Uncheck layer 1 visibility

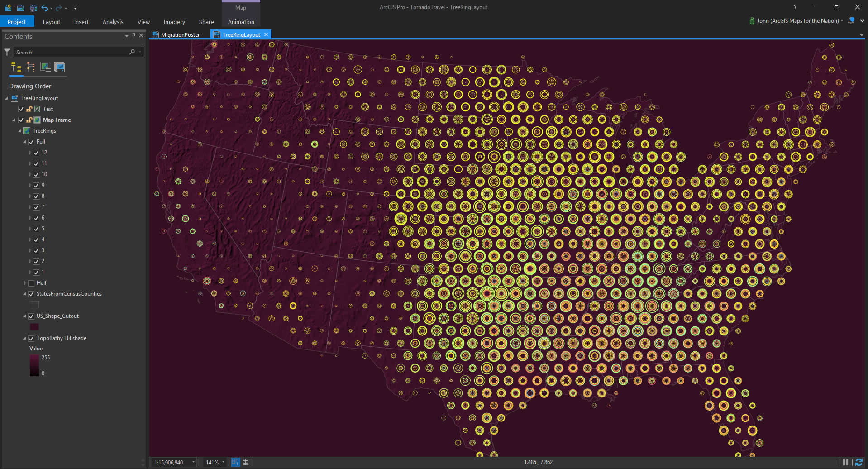36,272
